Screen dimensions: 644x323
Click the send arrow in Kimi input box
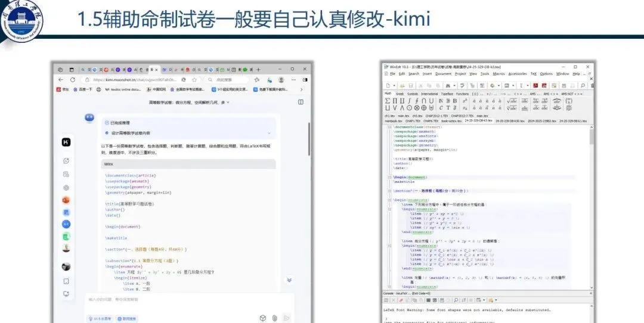(x=287, y=318)
